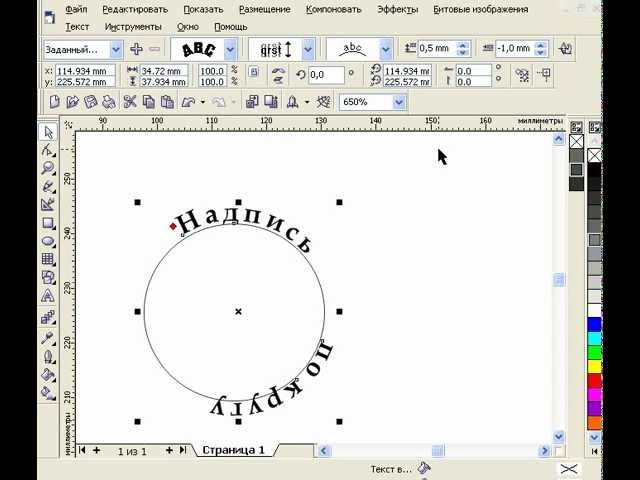Choose the Ellipse tool

coord(47,241)
